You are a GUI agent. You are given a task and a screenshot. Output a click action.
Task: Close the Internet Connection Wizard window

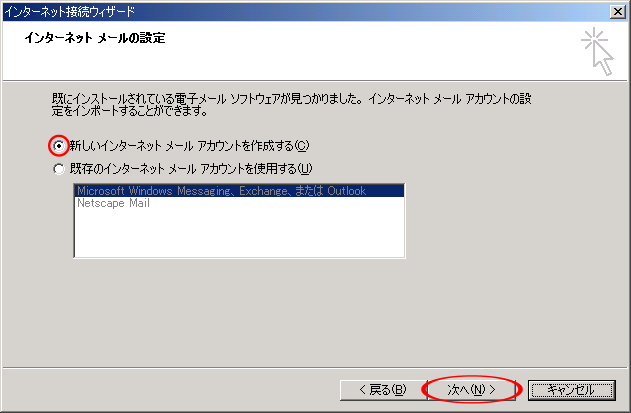pos(619,10)
